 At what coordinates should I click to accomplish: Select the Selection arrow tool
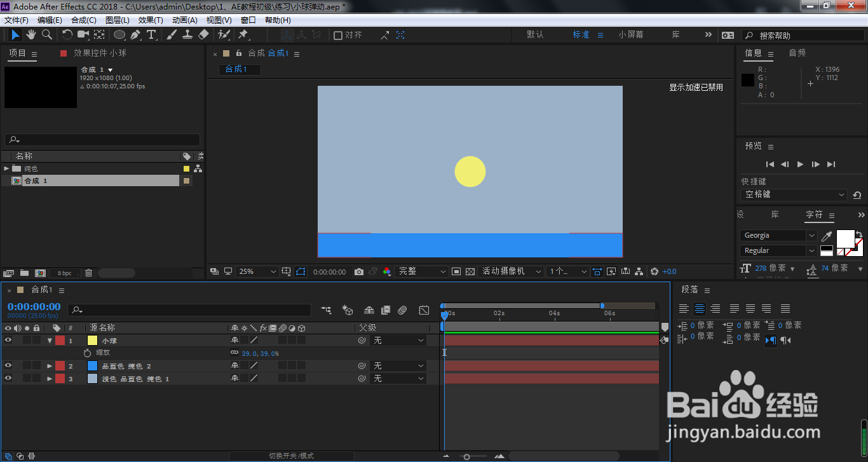15,35
